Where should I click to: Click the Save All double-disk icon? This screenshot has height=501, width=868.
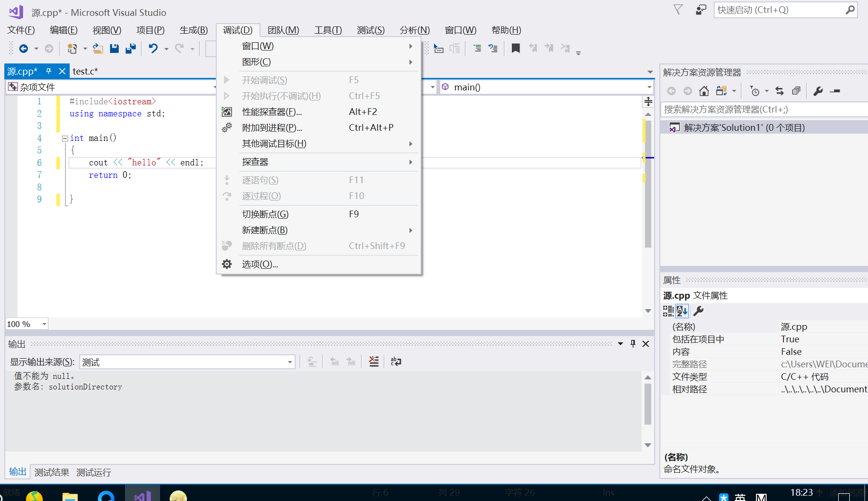click(130, 49)
